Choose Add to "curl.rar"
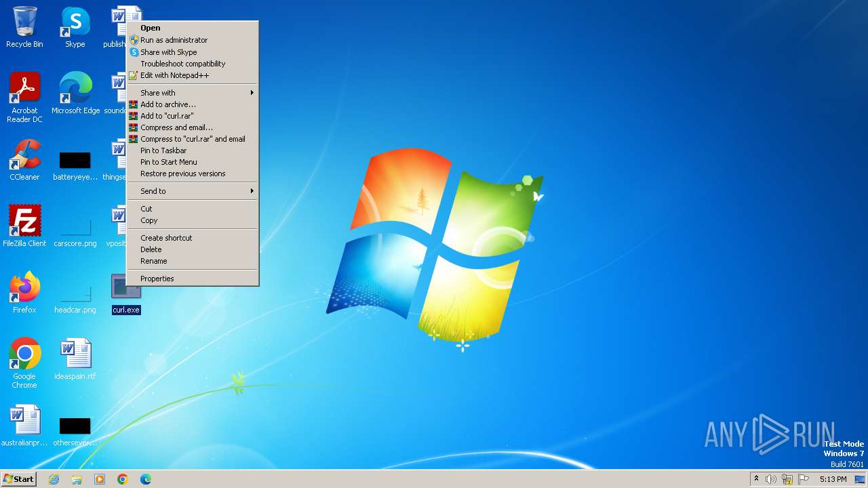This screenshot has height=488, width=868. click(193, 116)
